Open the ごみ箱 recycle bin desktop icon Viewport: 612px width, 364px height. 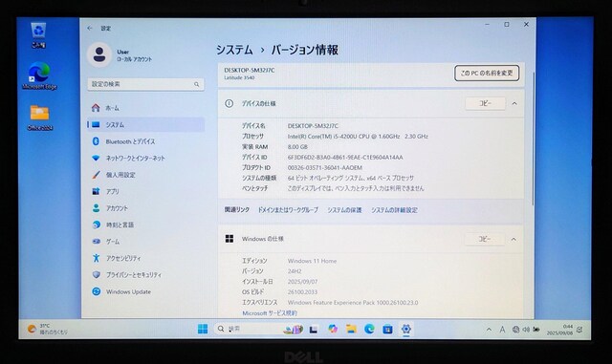(x=38, y=35)
